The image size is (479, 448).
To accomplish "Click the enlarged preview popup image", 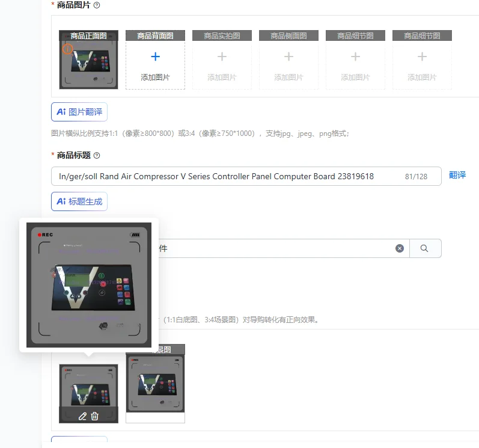I will [89, 285].
